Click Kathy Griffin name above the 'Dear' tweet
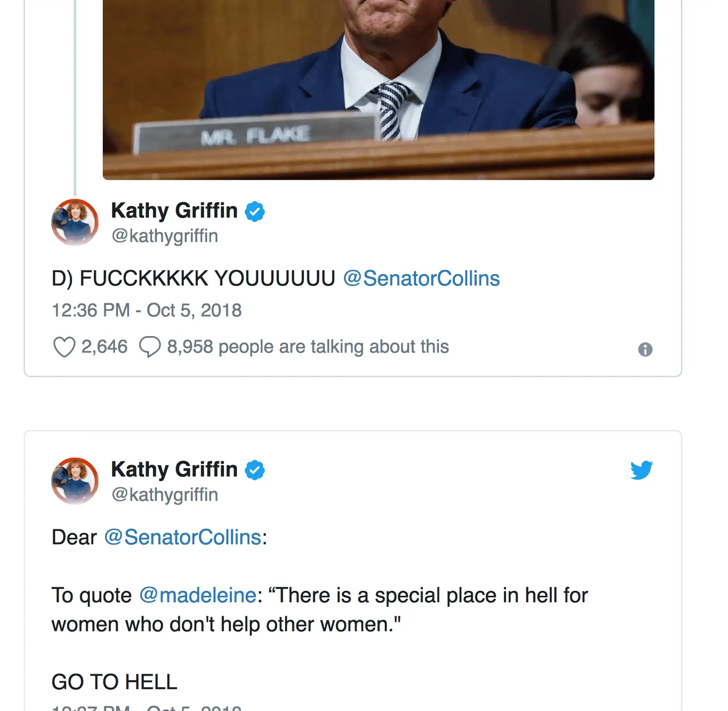This screenshot has height=711, width=728. (x=174, y=469)
